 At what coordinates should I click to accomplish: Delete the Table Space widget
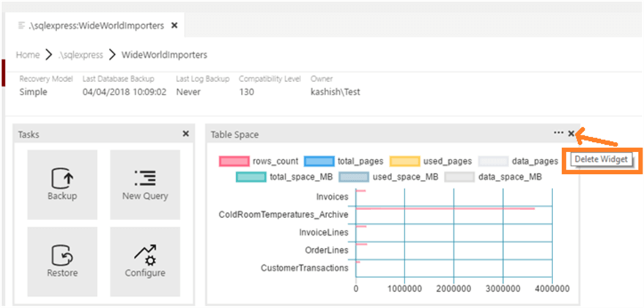[571, 133]
